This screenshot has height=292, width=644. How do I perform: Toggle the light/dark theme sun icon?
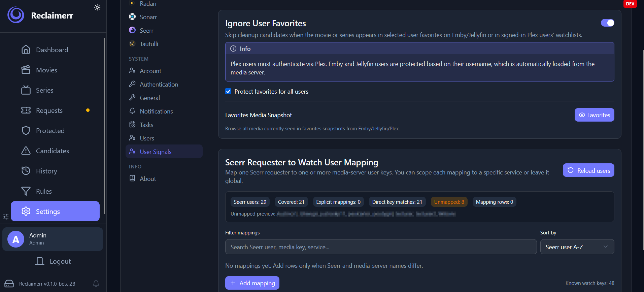click(97, 7)
